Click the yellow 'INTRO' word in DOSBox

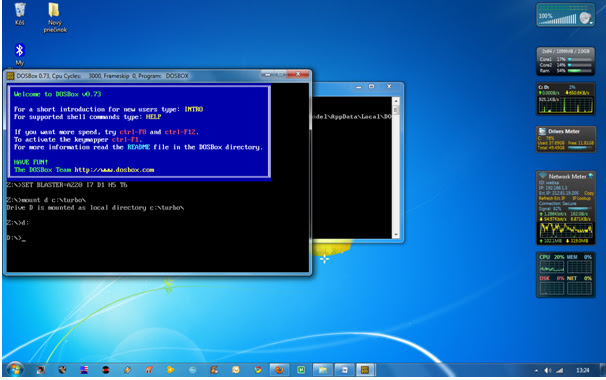coord(194,109)
